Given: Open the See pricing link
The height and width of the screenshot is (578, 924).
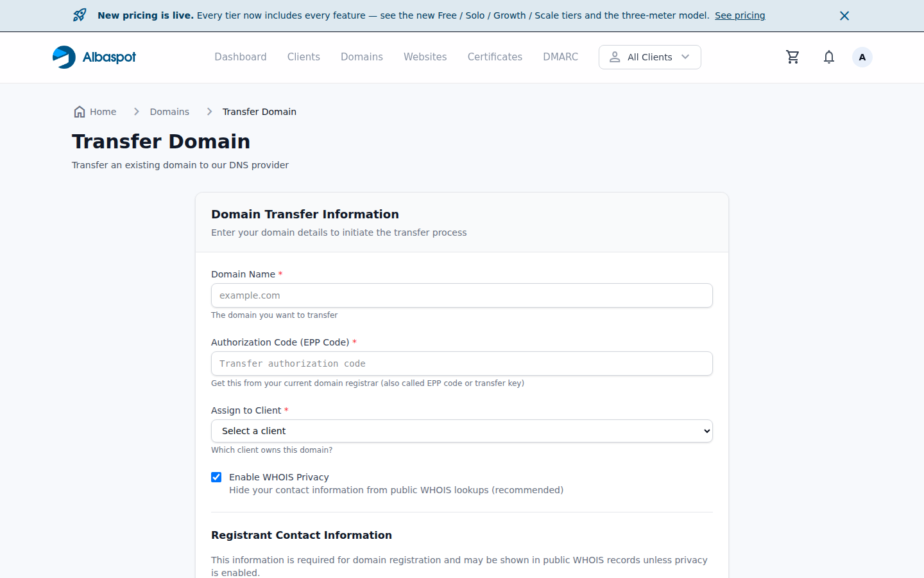Looking at the screenshot, I should pos(740,15).
